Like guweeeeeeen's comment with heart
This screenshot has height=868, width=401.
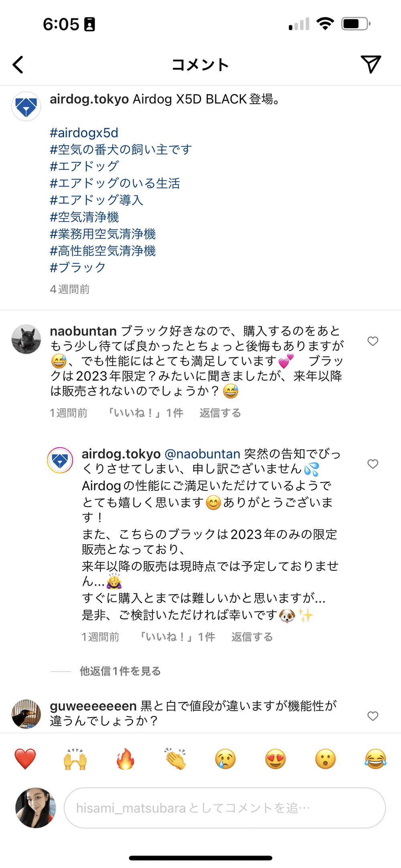[373, 716]
